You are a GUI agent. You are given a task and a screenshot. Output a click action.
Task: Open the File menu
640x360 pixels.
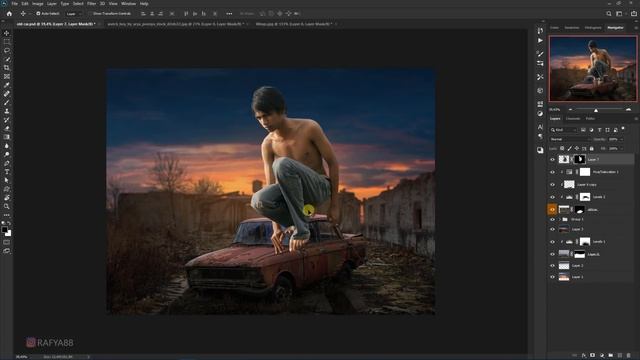(15, 4)
